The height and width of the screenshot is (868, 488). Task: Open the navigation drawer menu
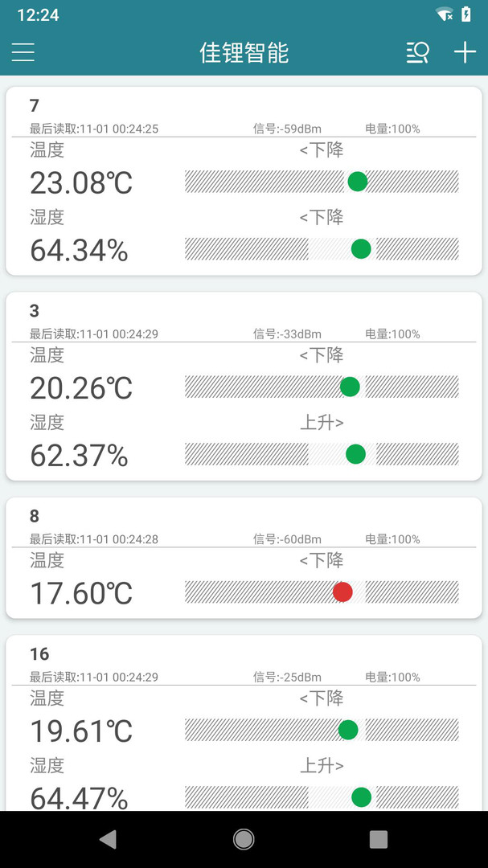23,52
